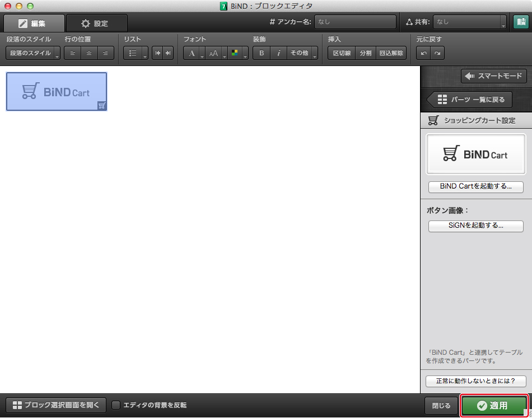Viewport: 532px width, 418px height.
Task: Apply bold decoration
Action: click(262, 53)
